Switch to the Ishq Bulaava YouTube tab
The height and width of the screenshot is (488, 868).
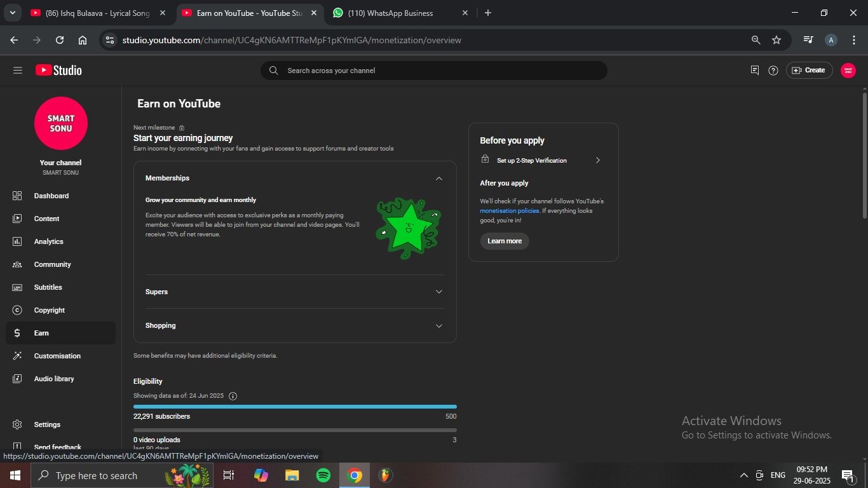[x=98, y=13]
